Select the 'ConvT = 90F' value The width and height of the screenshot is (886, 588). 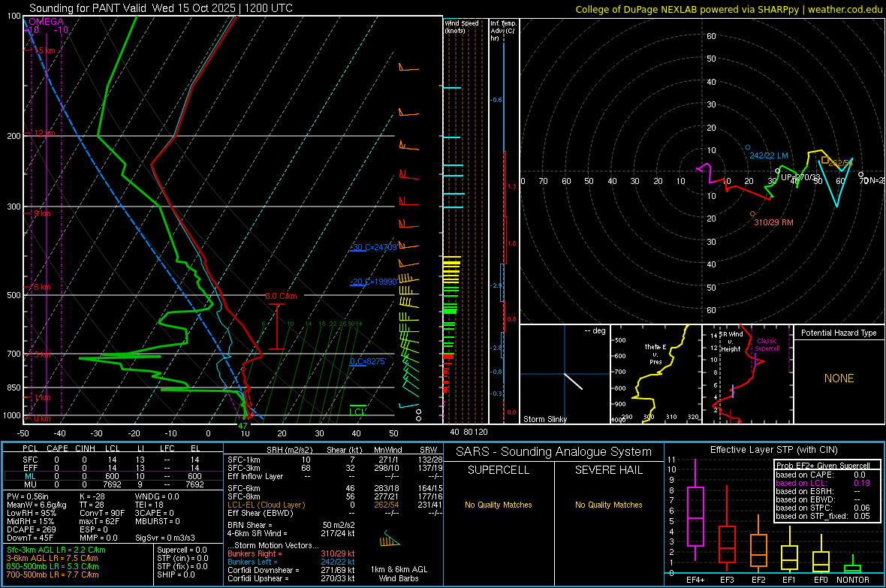pos(102,513)
